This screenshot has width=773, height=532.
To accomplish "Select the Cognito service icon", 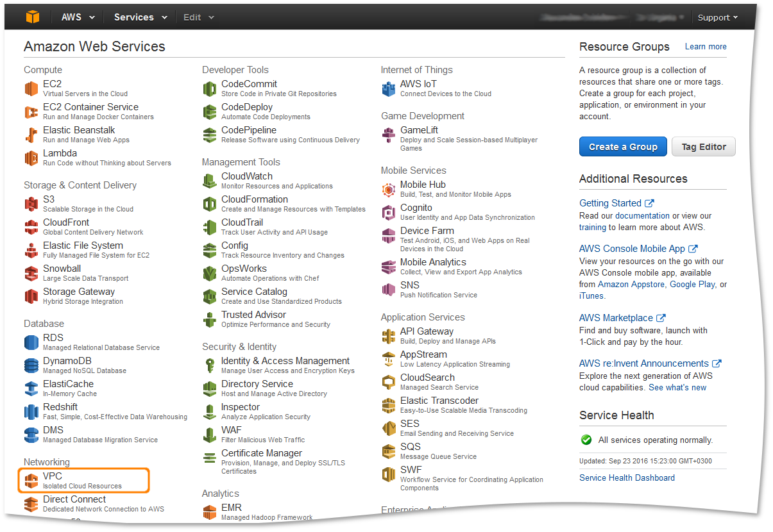I will [x=388, y=212].
